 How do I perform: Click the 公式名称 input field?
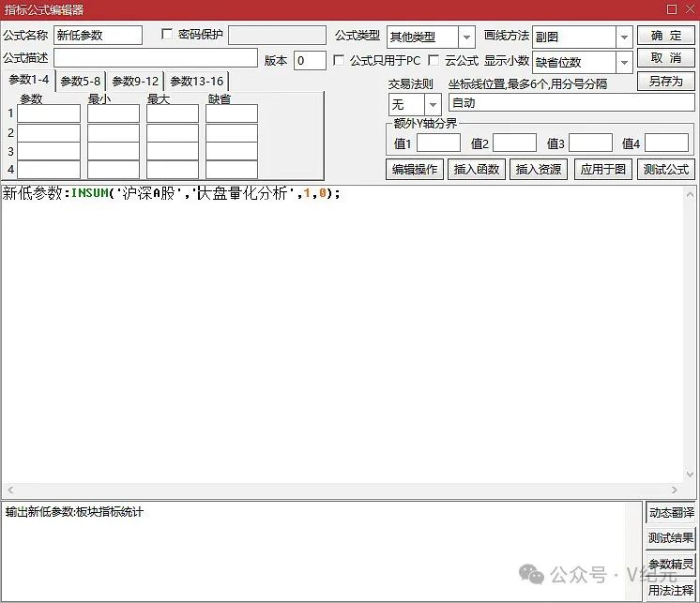(x=98, y=36)
